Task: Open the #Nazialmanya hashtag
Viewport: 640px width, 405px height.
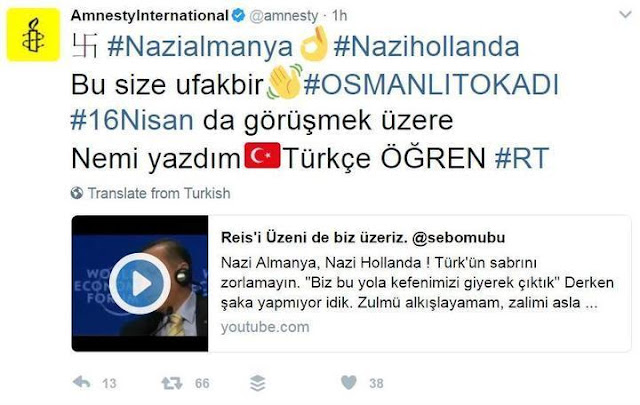Action: (200, 47)
